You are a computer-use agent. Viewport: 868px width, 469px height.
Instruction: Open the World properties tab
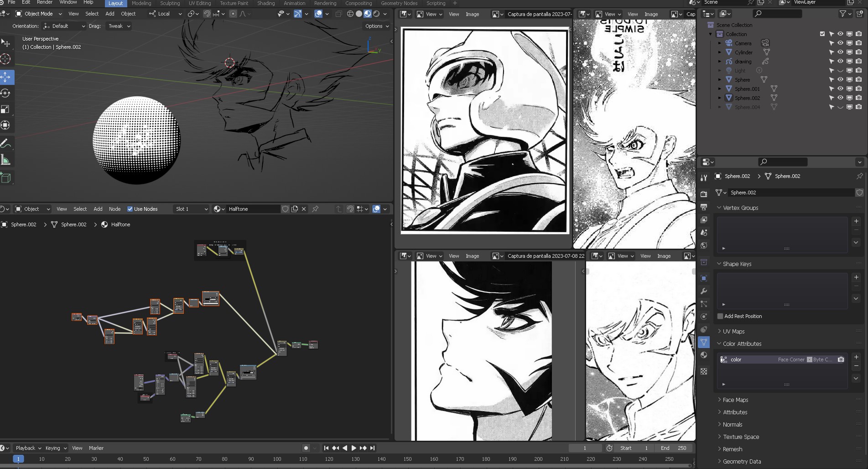pyautogui.click(x=704, y=245)
